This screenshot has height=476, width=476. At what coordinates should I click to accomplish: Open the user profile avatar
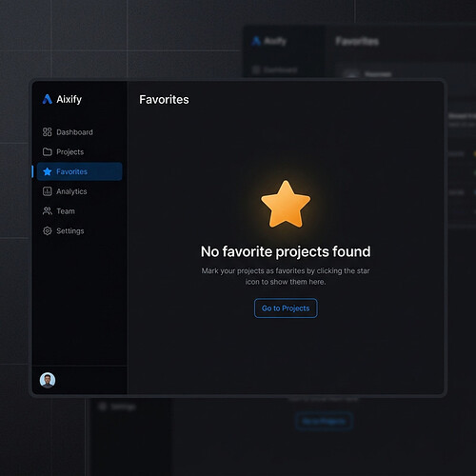[x=48, y=380]
